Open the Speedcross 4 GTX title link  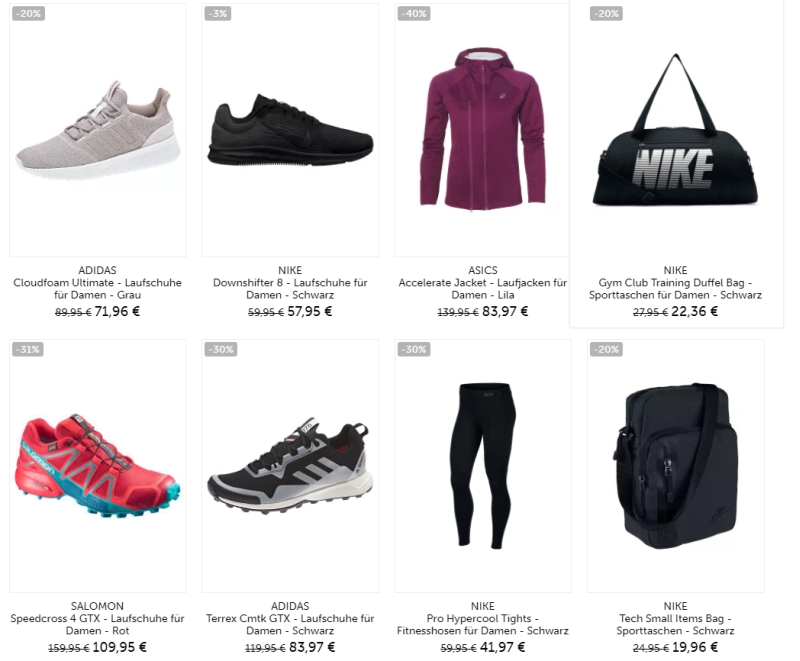(97, 624)
